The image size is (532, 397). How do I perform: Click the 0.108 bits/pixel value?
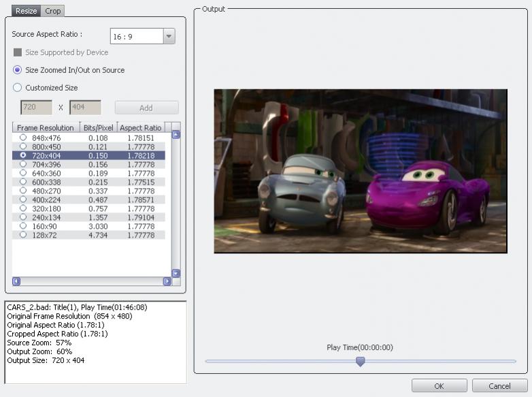coord(98,138)
